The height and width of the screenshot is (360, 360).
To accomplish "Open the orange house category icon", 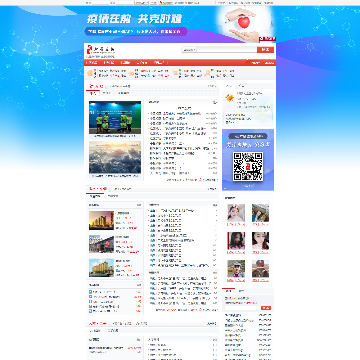I will 90,73.
